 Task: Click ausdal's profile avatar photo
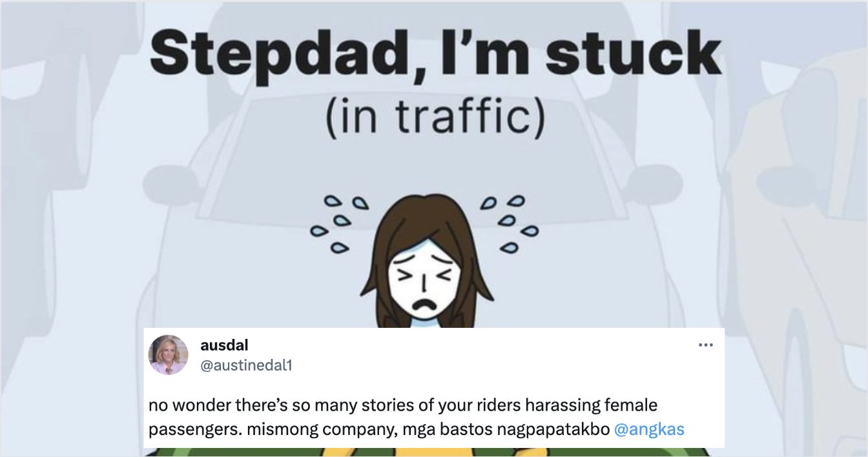(169, 355)
